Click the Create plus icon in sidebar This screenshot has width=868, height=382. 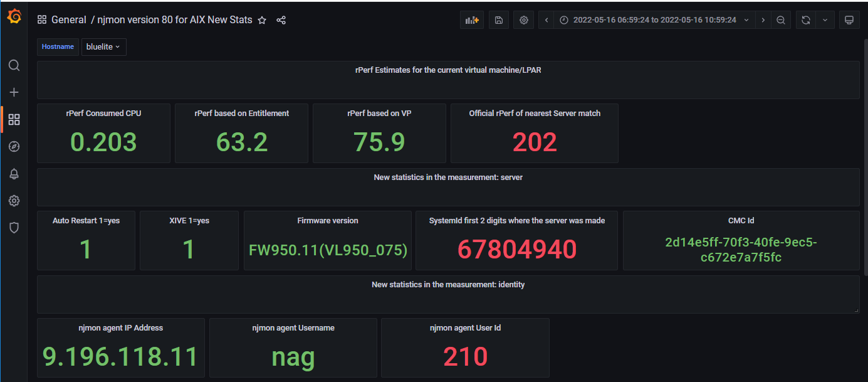tap(14, 92)
